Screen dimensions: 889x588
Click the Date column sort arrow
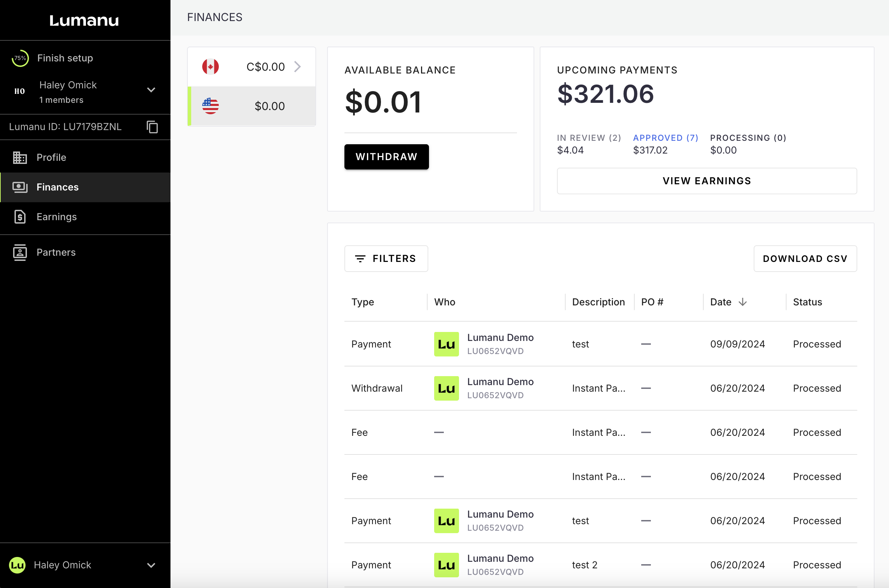(x=742, y=302)
